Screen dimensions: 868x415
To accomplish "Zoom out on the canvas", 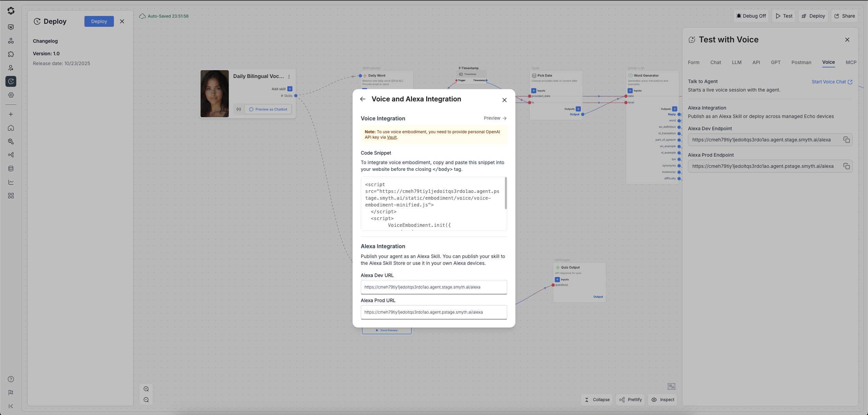I will tap(146, 400).
